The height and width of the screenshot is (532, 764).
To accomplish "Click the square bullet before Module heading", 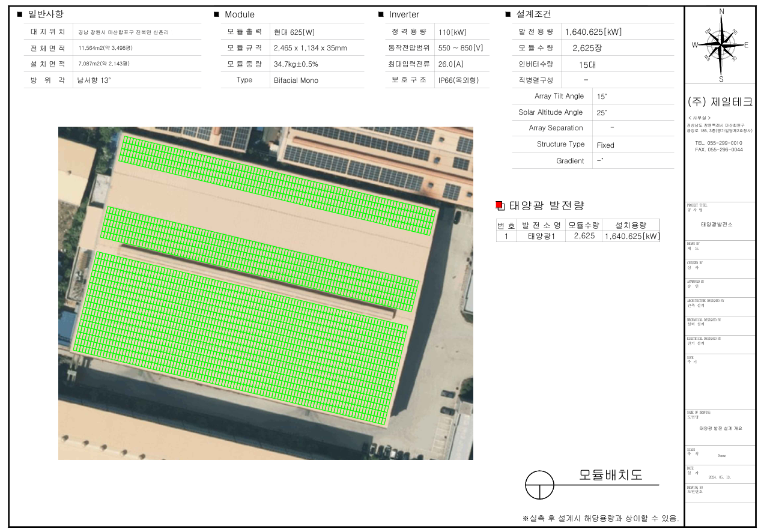I will (x=216, y=14).
